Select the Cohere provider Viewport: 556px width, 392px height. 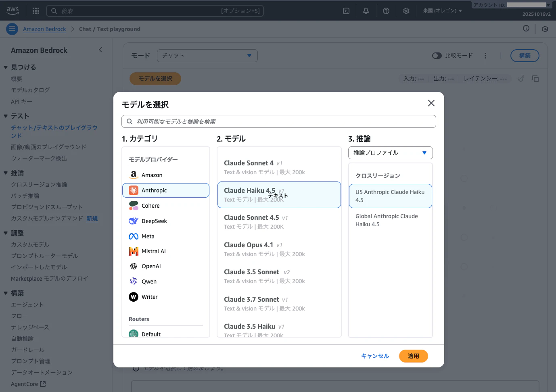(x=166, y=206)
